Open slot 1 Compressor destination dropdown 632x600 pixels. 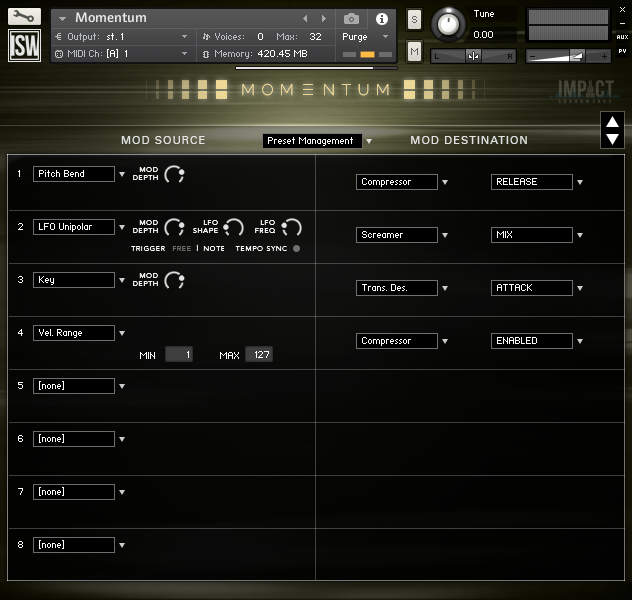click(x=397, y=182)
